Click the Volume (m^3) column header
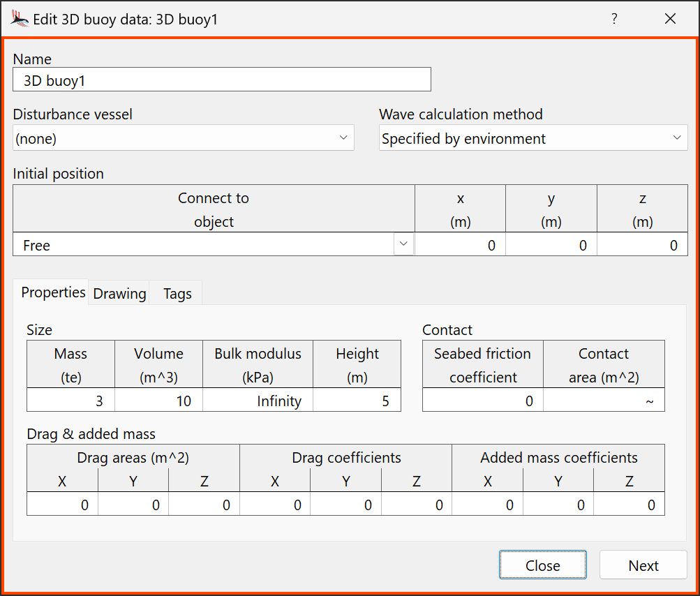Image resolution: width=700 pixels, height=596 pixels. [x=159, y=365]
